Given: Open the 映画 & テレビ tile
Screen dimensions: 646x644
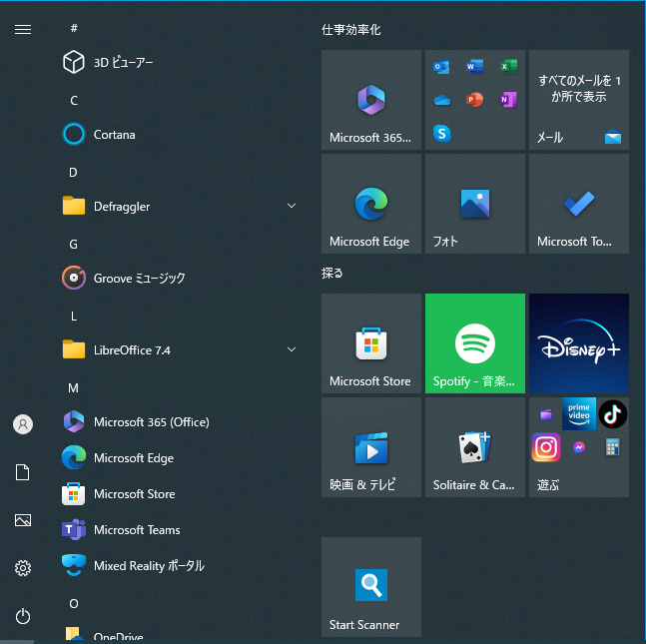Looking at the screenshot, I should click(371, 447).
